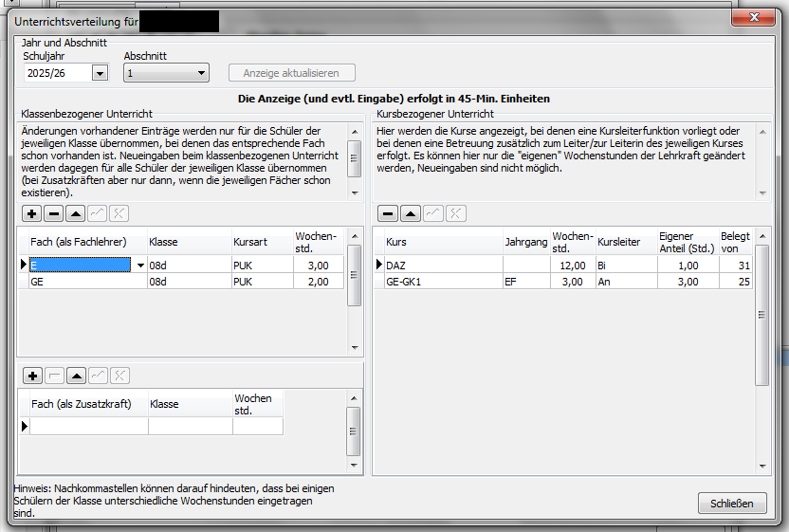Add new Zusatzkraft entry with plus icon
This screenshot has width=789, height=532.
tap(32, 376)
